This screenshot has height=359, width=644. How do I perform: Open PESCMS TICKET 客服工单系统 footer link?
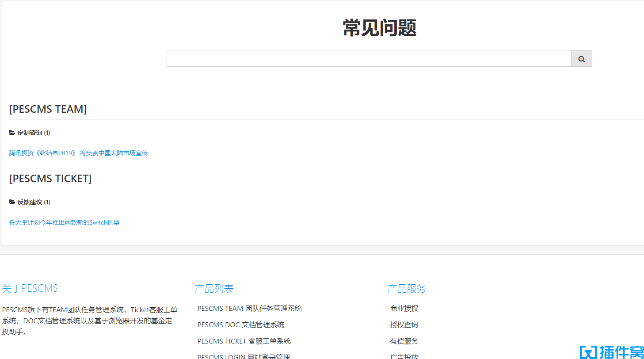pyautogui.click(x=244, y=341)
